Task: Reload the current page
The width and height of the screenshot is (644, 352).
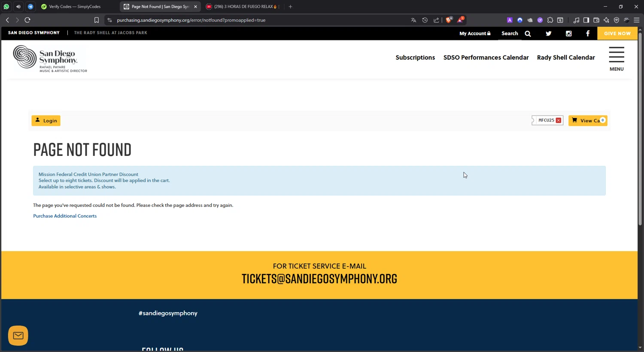Action: [27, 20]
